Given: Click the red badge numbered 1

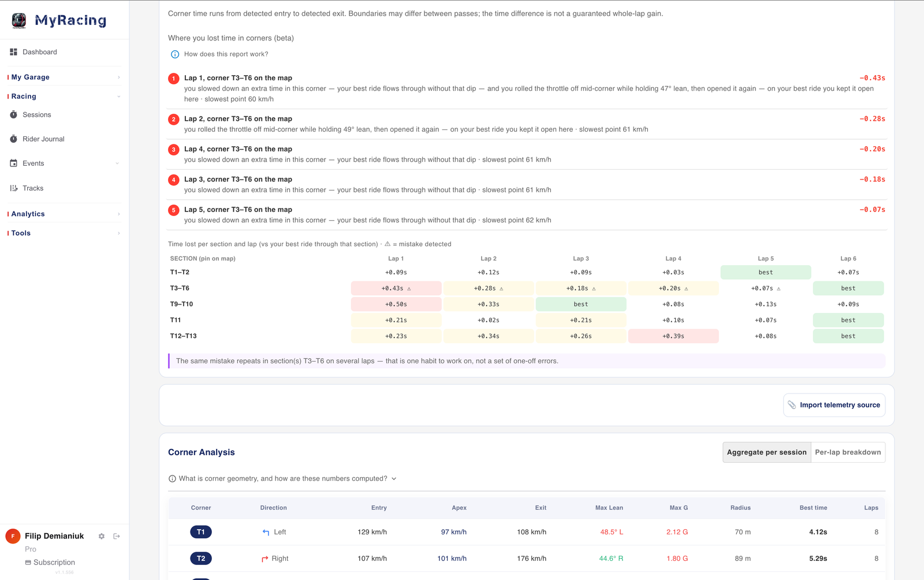Looking at the screenshot, I should coord(174,79).
